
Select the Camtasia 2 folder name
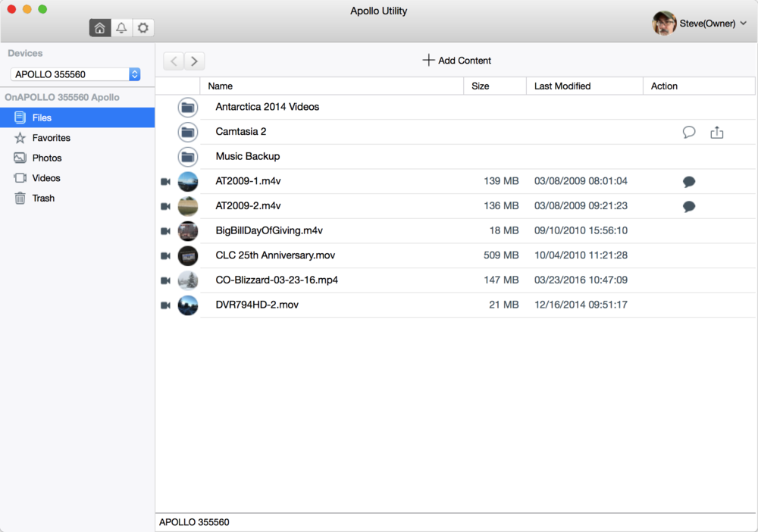pyautogui.click(x=241, y=131)
